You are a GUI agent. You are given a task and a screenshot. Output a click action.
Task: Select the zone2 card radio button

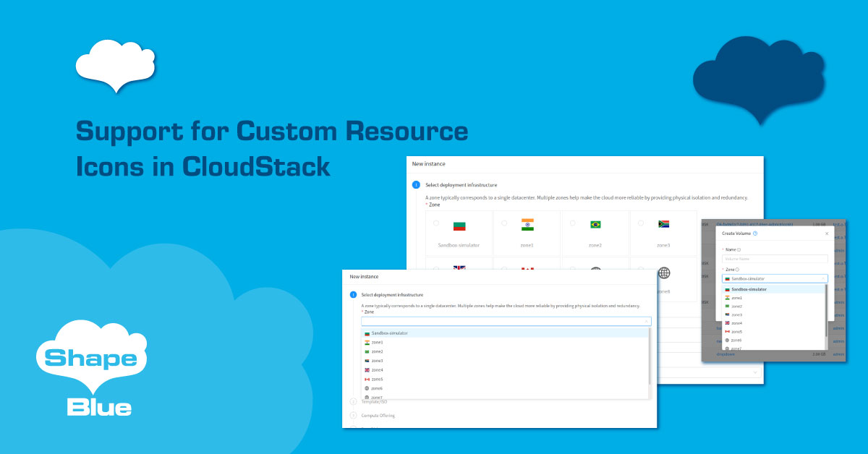click(x=573, y=223)
